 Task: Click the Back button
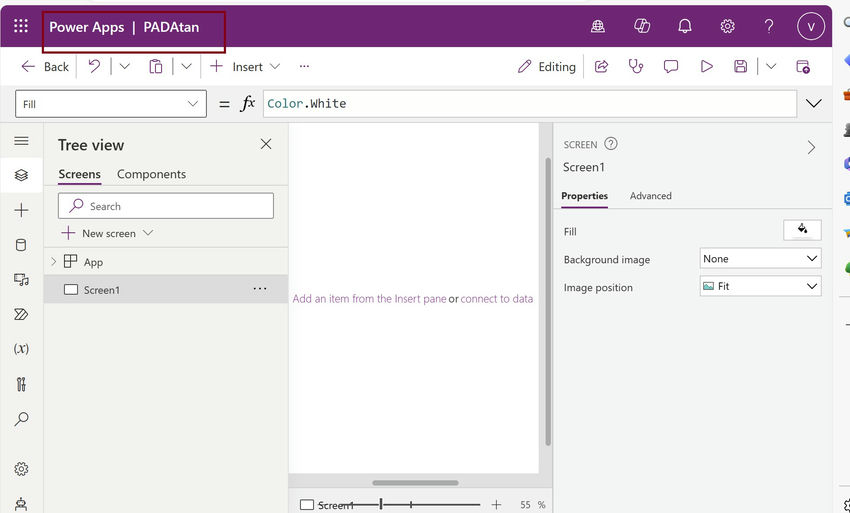44,66
